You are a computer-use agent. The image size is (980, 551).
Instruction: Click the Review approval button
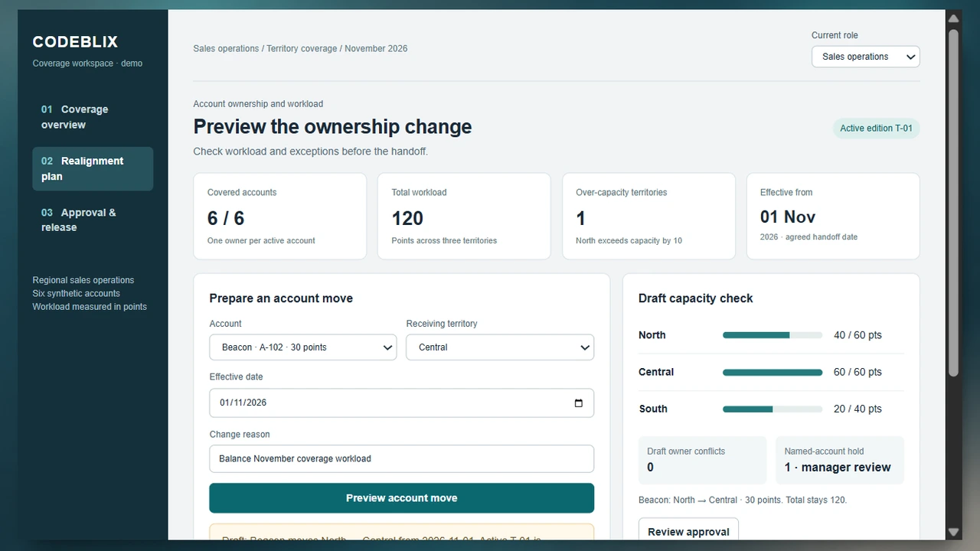coord(688,530)
